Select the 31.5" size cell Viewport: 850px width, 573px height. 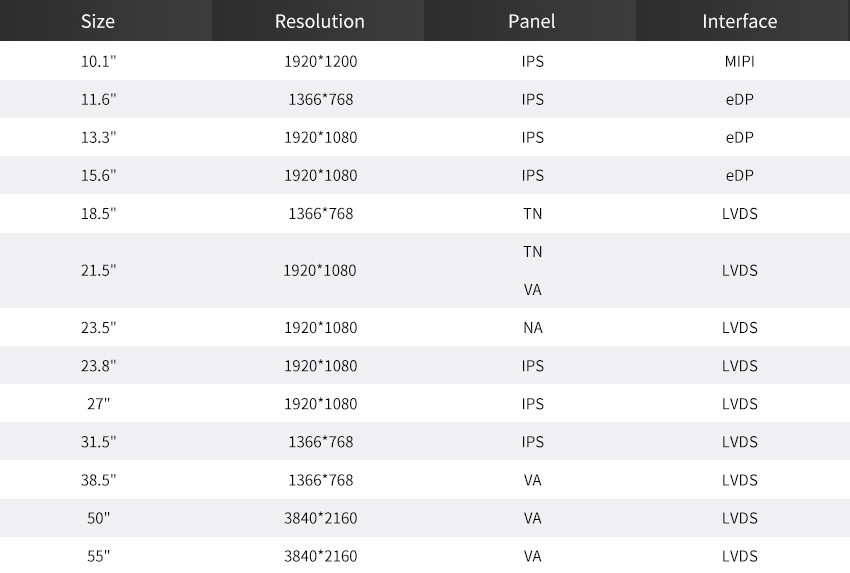99,442
